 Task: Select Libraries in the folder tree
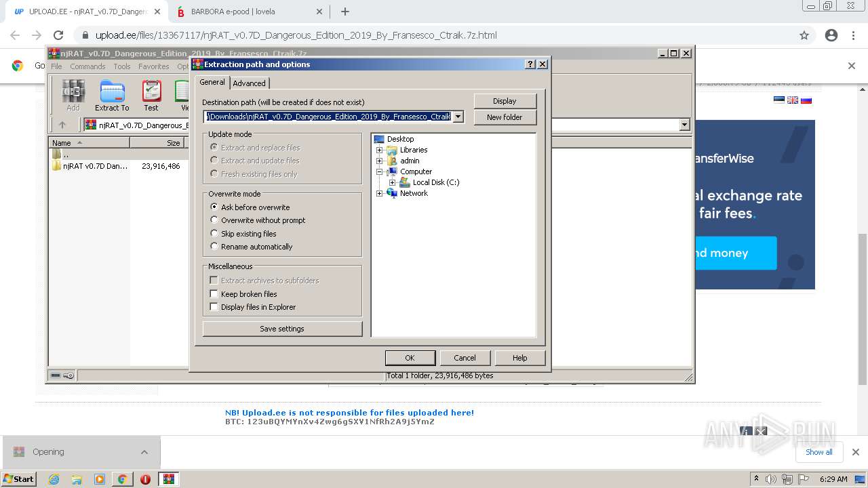click(x=414, y=150)
